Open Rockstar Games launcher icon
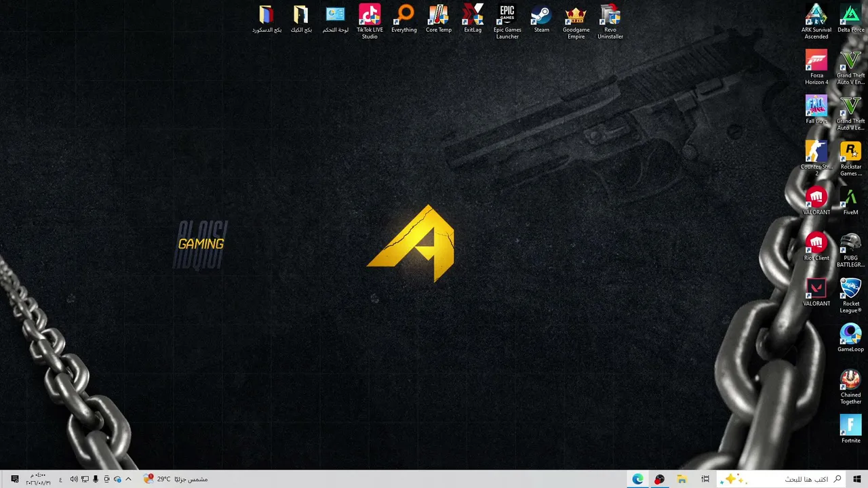This screenshot has height=488, width=868. tap(850, 159)
